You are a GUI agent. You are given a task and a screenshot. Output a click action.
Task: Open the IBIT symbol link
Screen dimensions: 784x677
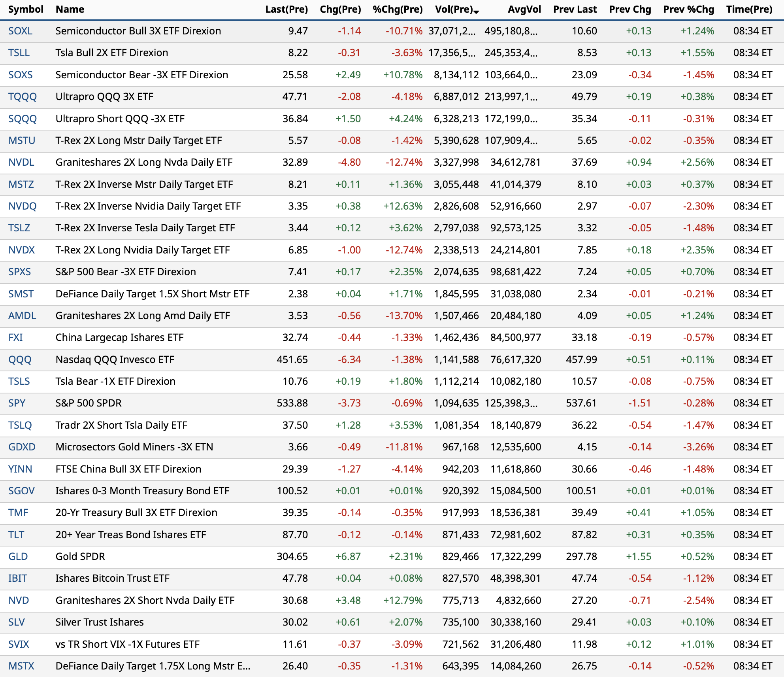click(17, 578)
